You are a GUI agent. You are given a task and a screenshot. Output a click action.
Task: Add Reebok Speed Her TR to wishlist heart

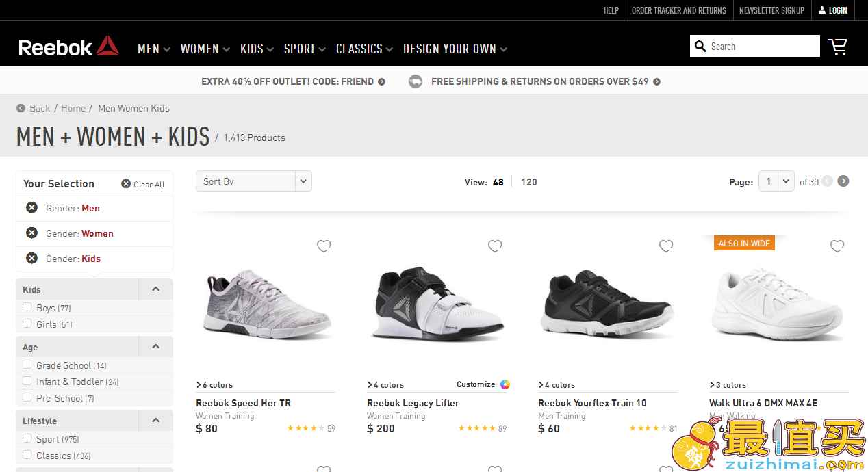(324, 246)
